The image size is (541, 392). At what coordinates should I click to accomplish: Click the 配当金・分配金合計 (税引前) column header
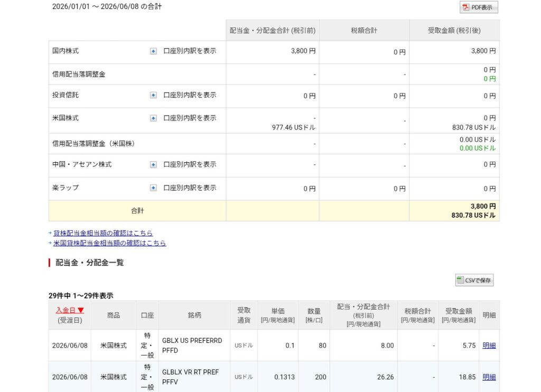(x=273, y=31)
